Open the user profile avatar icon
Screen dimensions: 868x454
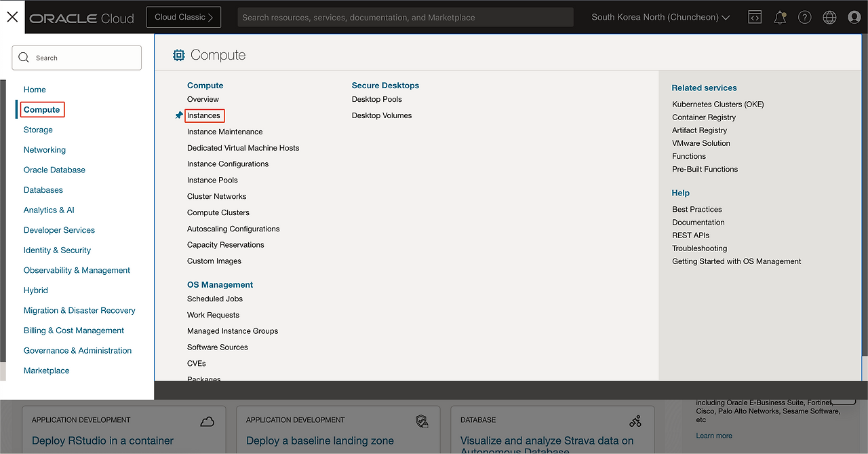(854, 18)
